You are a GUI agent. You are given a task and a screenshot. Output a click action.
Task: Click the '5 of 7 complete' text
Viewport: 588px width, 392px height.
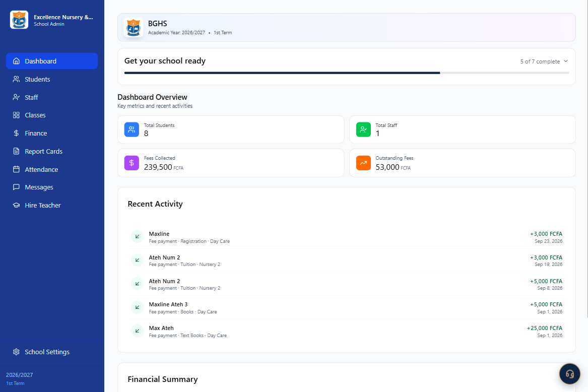(x=540, y=61)
